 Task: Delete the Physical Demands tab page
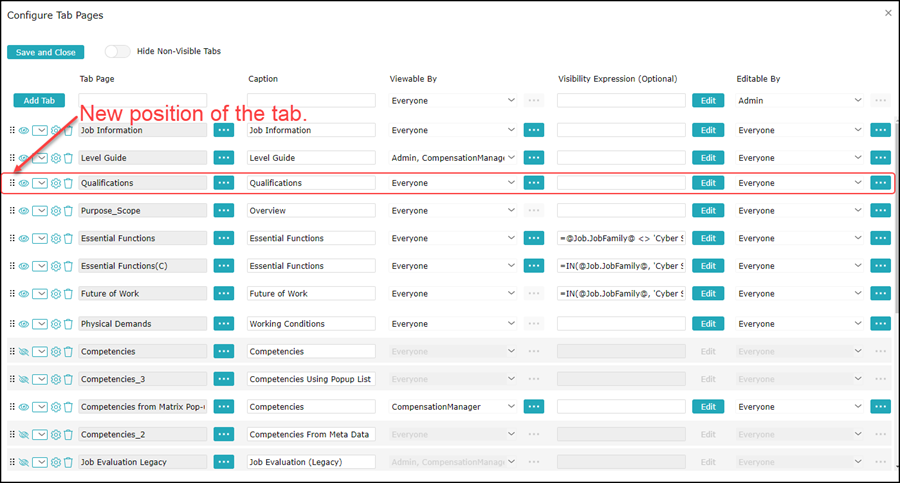(68, 324)
